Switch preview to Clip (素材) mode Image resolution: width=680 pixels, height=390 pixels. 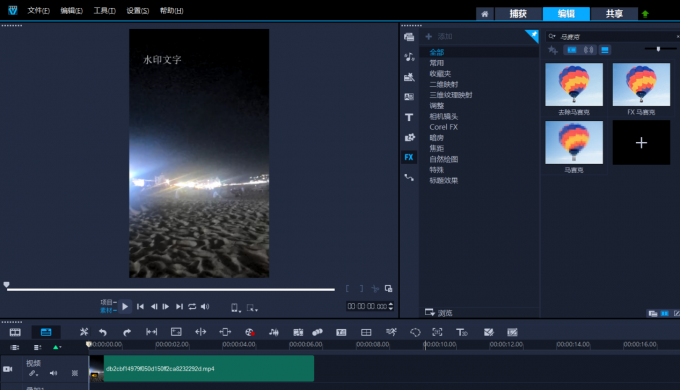point(108,310)
